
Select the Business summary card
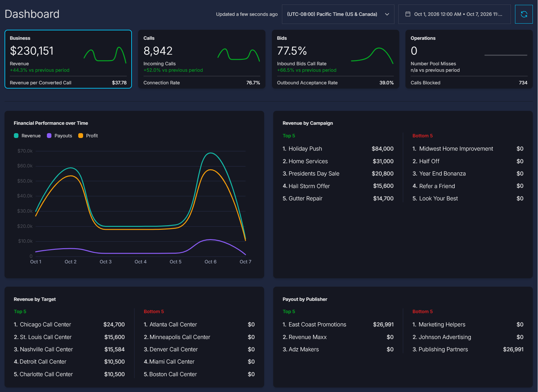(68, 59)
